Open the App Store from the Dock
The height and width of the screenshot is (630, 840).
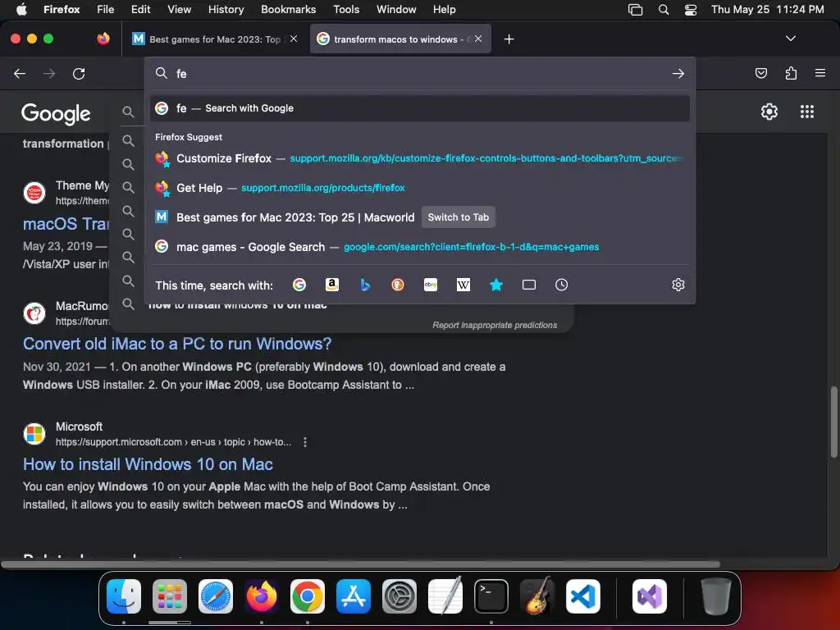[x=354, y=596]
